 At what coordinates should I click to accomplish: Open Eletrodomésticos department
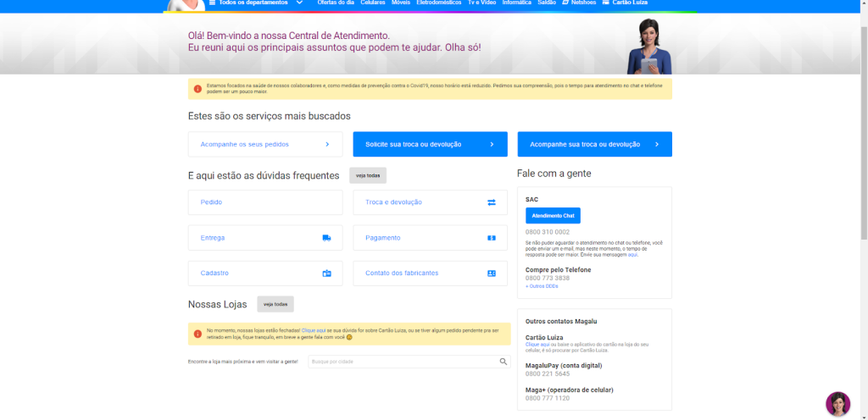[x=438, y=3]
